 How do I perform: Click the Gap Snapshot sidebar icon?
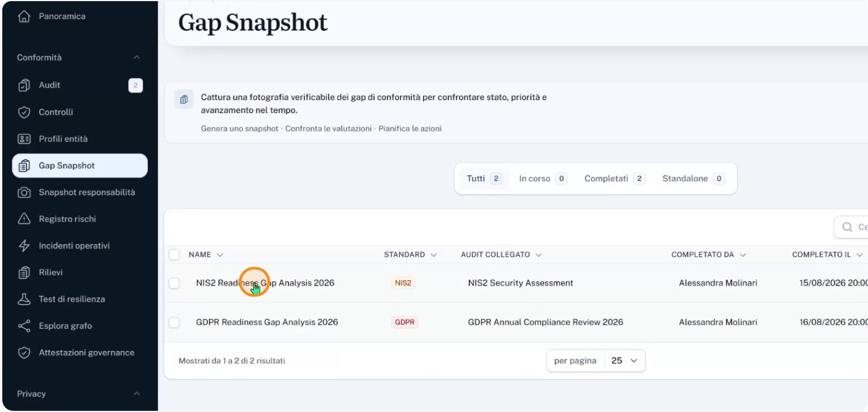(x=24, y=166)
